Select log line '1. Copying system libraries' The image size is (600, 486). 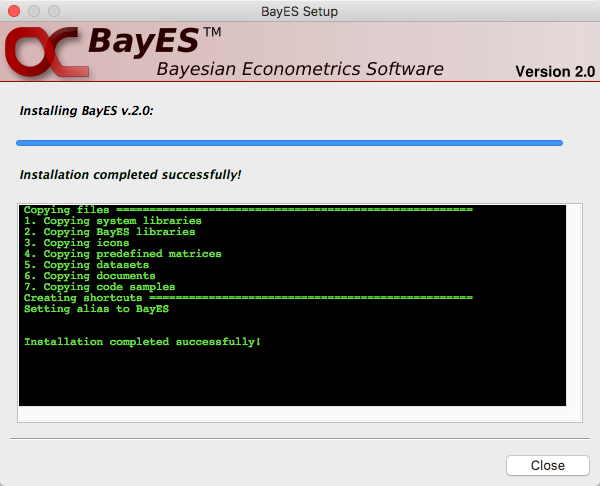point(113,221)
